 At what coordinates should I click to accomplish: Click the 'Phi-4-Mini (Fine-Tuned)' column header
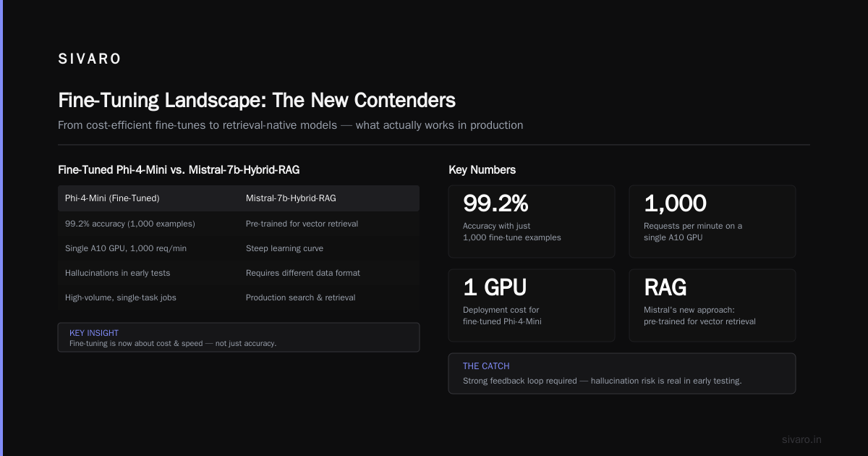112,198
